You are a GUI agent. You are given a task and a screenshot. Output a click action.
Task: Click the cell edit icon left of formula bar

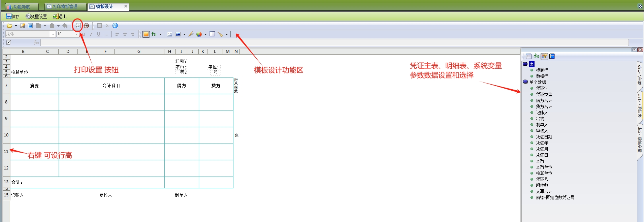click(x=9, y=42)
